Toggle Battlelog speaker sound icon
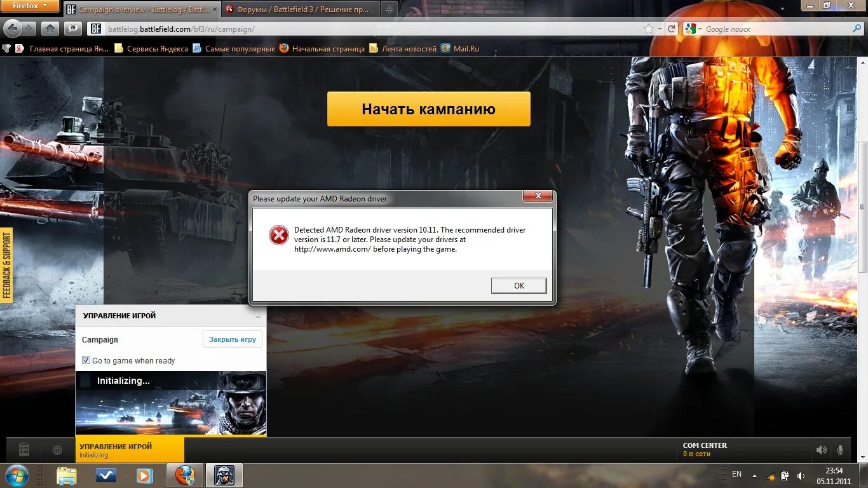Image resolution: width=868 pixels, height=488 pixels. [821, 450]
